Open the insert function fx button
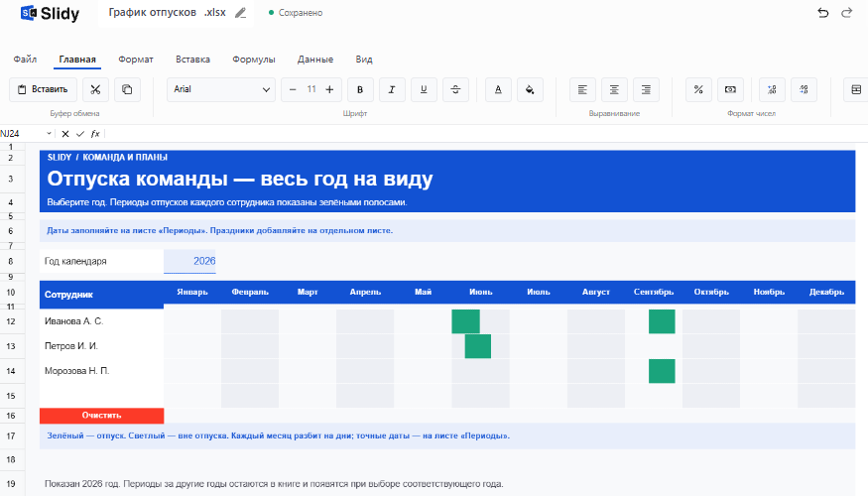This screenshot has height=496, width=868. click(x=95, y=133)
